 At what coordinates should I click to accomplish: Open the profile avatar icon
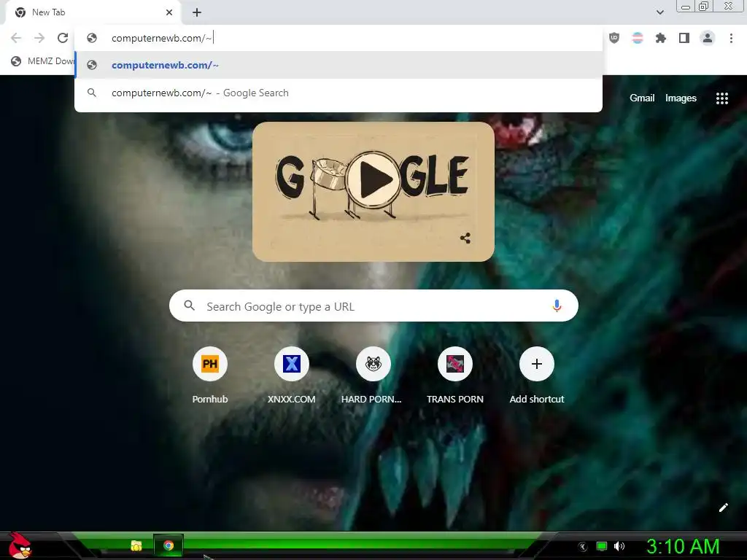coord(708,38)
